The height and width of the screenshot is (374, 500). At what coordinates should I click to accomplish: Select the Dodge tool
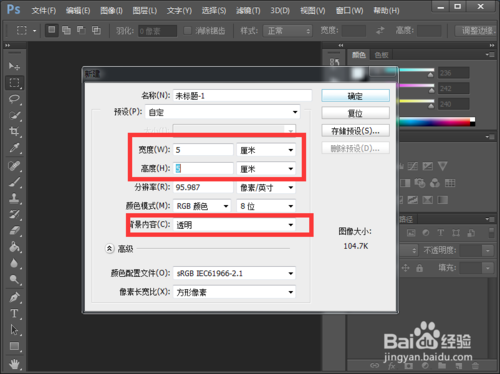click(x=14, y=279)
